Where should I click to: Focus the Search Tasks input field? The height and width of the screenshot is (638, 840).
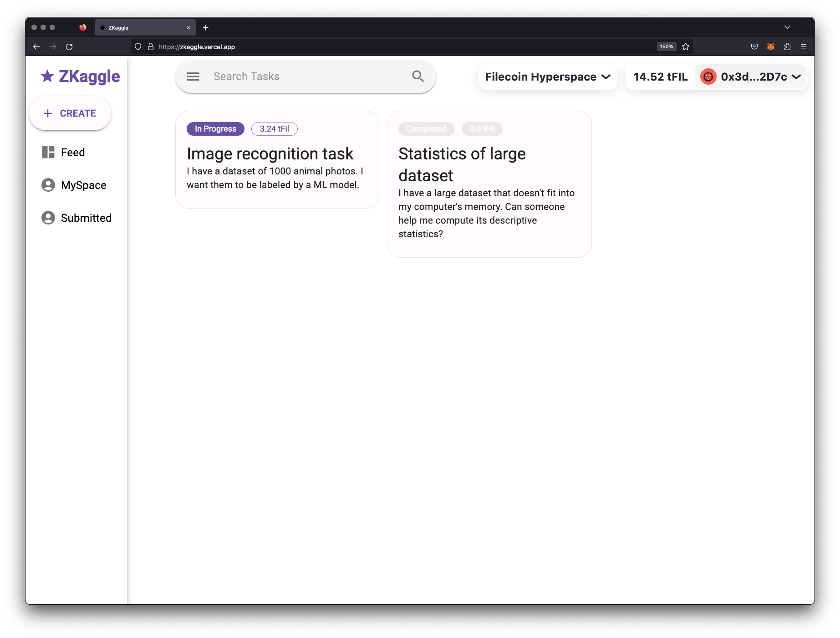[x=305, y=77]
